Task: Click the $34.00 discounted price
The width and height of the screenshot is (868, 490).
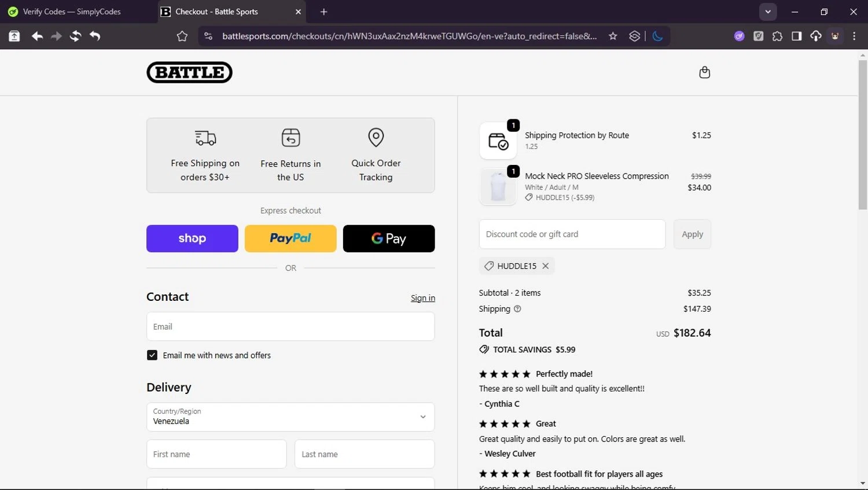Action: [699, 187]
